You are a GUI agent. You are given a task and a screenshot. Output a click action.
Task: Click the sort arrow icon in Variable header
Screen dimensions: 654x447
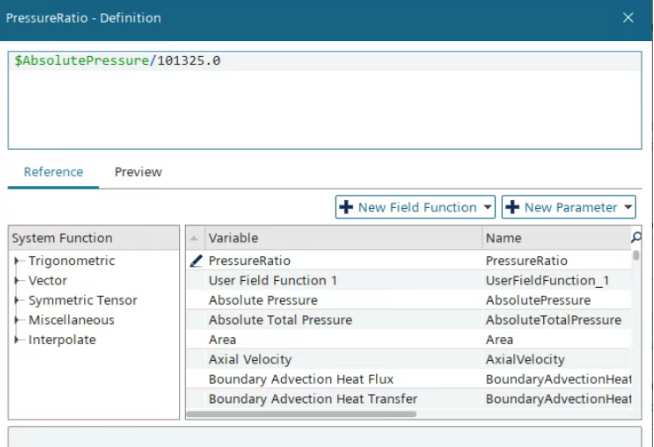pos(194,238)
